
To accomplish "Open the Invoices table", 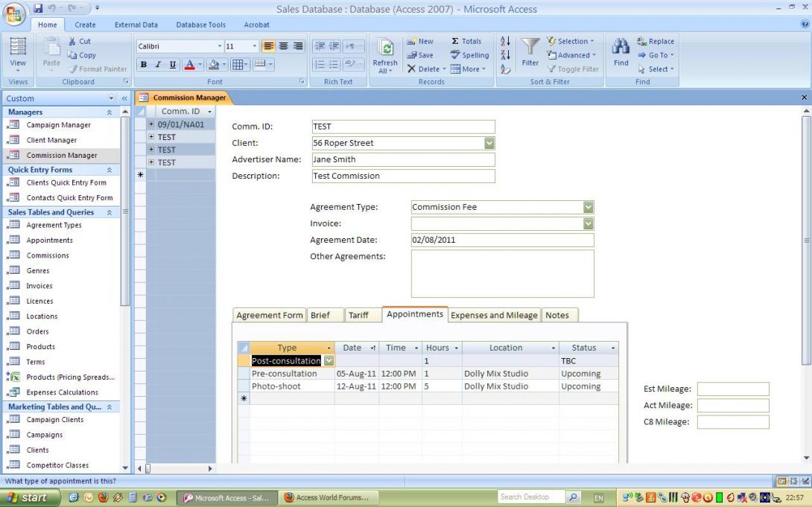I will 39,286.
